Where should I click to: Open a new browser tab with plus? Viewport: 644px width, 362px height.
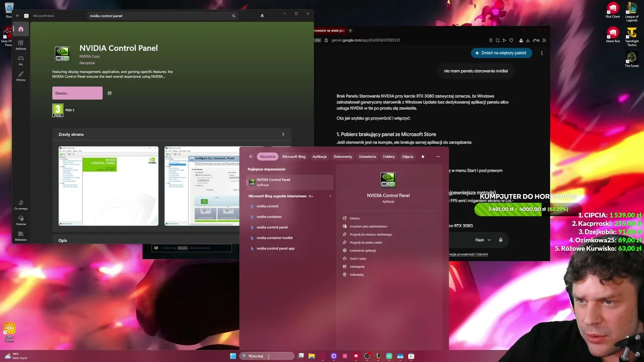pos(350,30)
